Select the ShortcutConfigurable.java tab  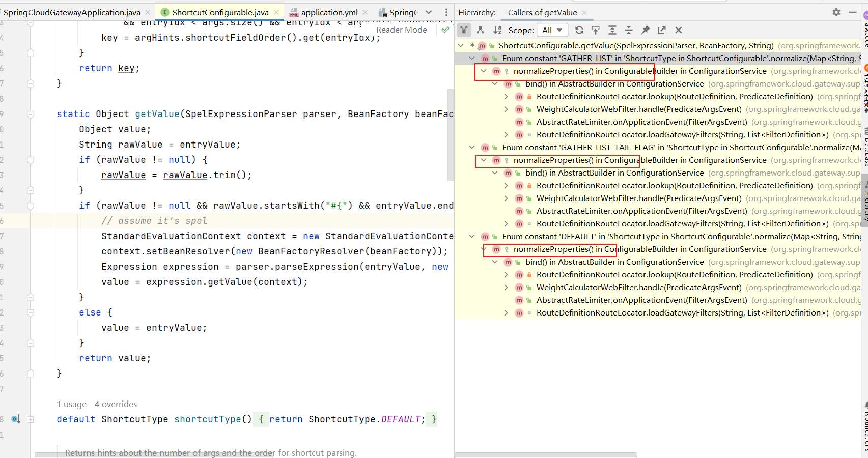(220, 12)
